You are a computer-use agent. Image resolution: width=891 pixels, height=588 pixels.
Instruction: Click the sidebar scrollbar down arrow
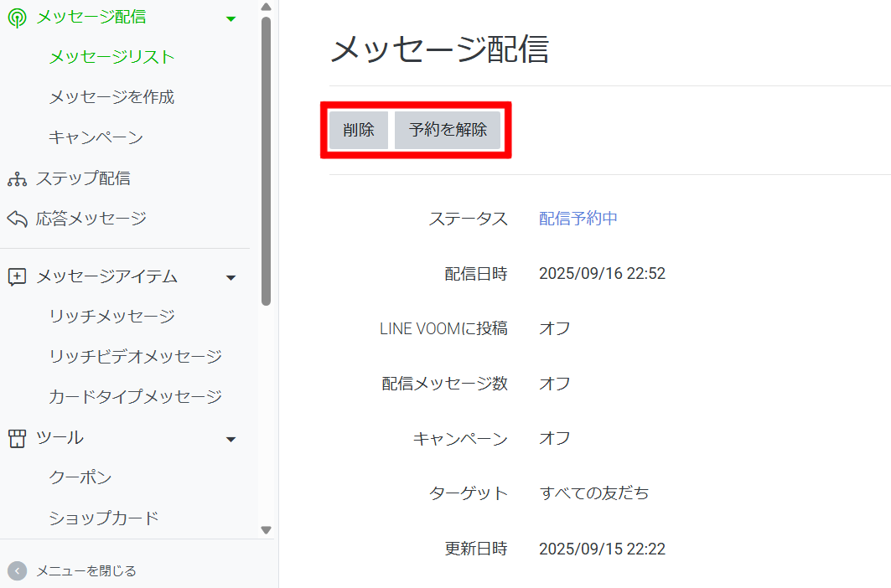[266, 529]
